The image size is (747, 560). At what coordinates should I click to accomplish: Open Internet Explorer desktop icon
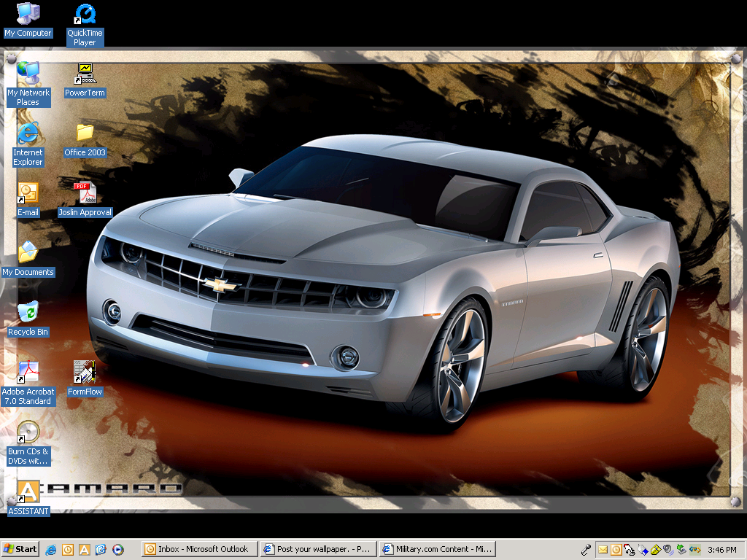click(x=28, y=133)
